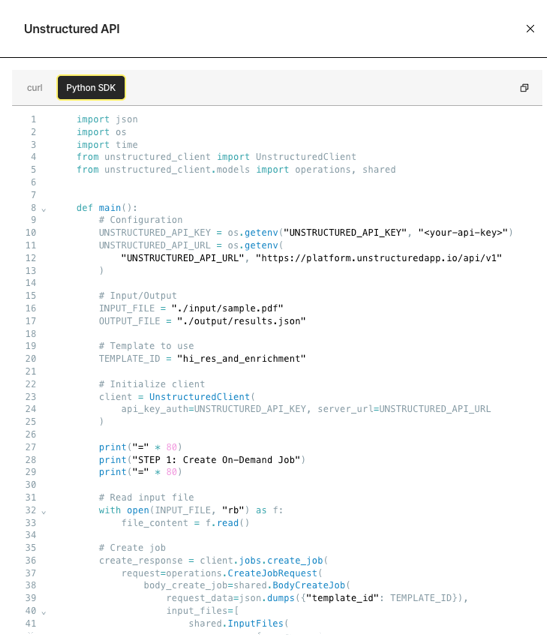Click 'UnstructuredClient(' on line 23
The width and height of the screenshot is (547, 635).
tap(202, 397)
